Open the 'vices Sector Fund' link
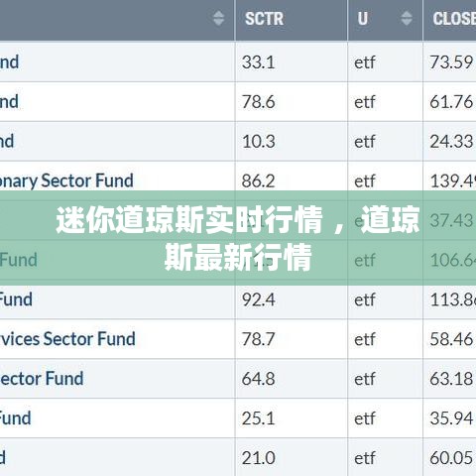Image resolution: width=476 pixels, height=476 pixels. pyautogui.click(x=67, y=339)
